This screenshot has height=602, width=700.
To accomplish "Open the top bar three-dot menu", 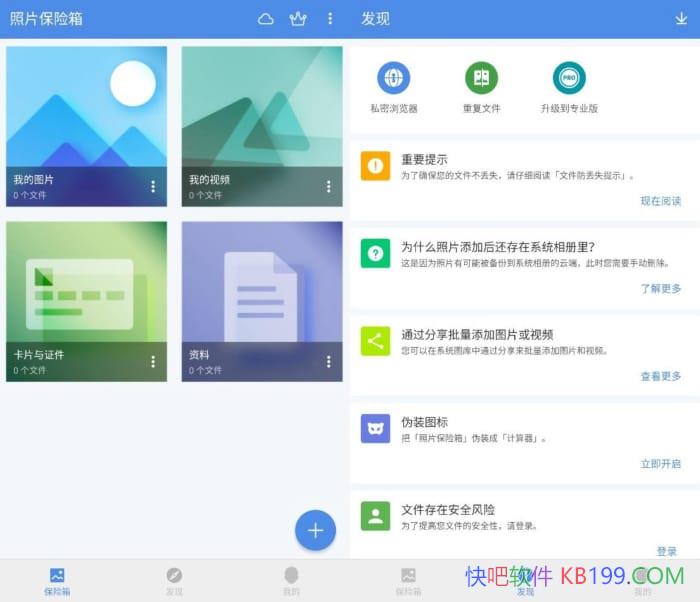I will (x=330, y=19).
